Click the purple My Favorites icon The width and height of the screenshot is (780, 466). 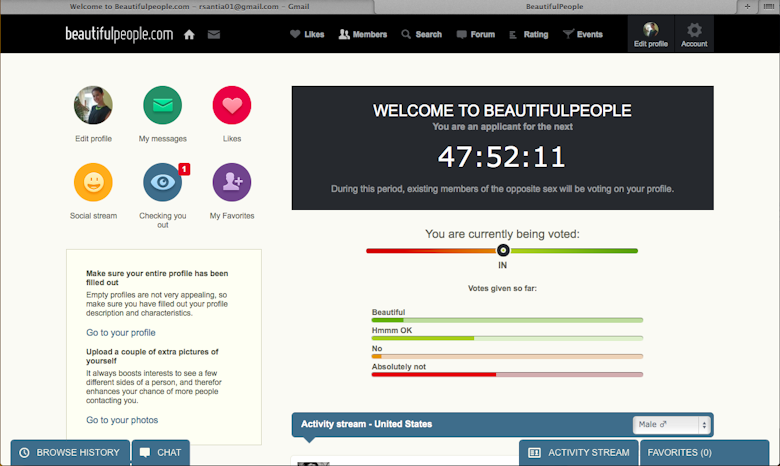click(231, 182)
